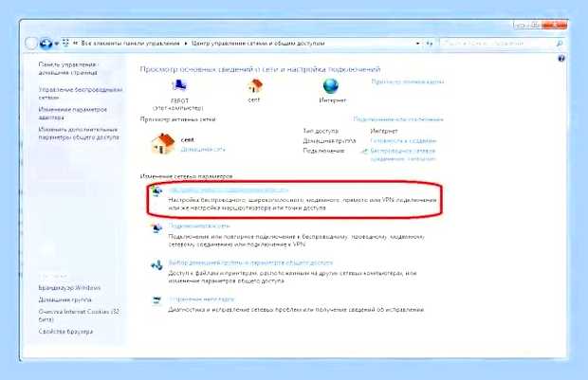The width and height of the screenshot is (588, 380).
Task: Open Панель управления - домашняя страница
Action: [x=68, y=68]
